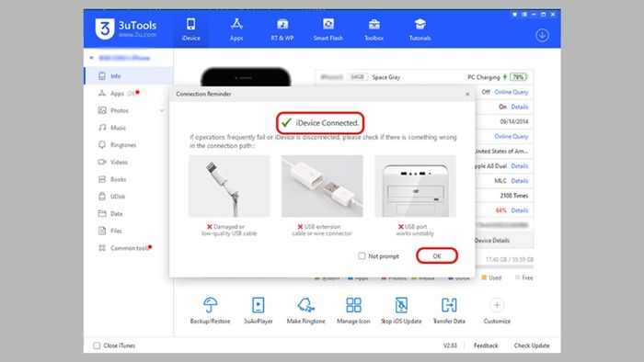
Task: Close the Connection Reminder dialog
Action: pyautogui.click(x=467, y=94)
